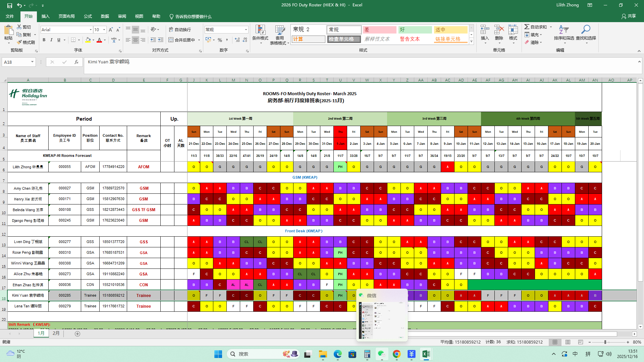Image resolution: width=644 pixels, height=362 pixels.
Task: Switch to the 2月 sheet tab
Action: coord(56,334)
